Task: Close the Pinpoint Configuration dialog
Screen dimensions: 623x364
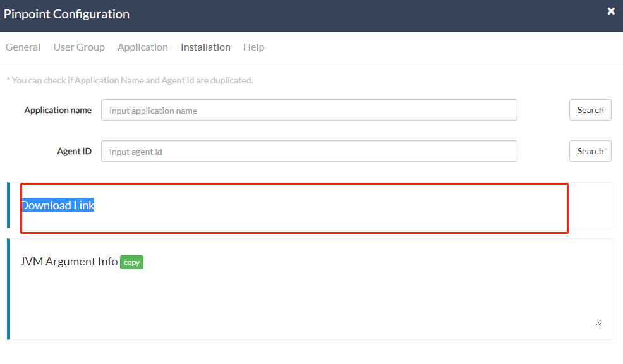Action: 611,11
